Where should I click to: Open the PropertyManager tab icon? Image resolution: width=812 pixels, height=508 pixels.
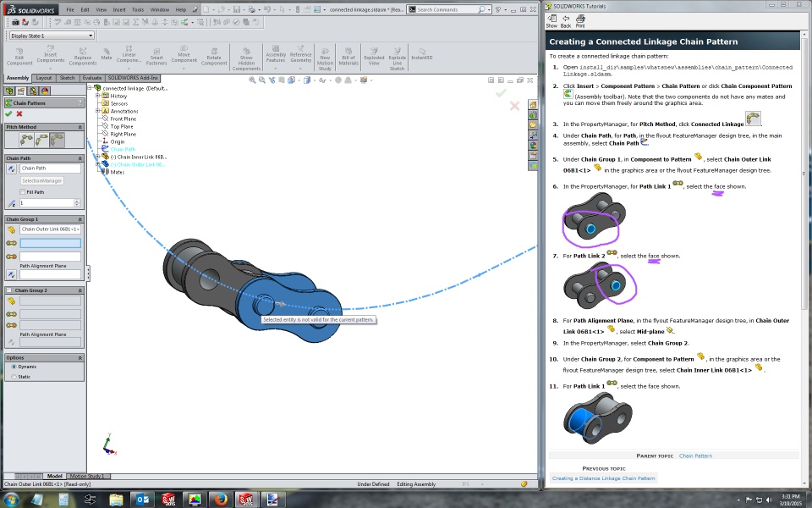21,91
